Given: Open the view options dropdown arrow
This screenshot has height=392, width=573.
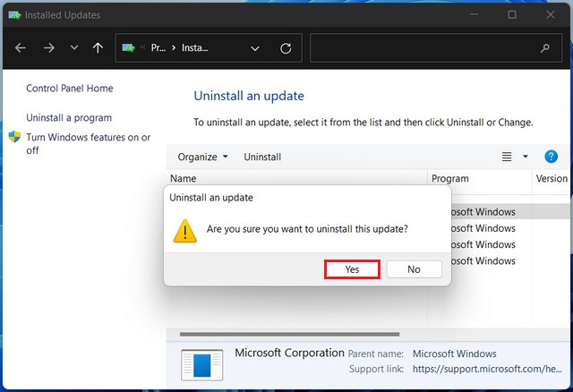Looking at the screenshot, I should (526, 157).
